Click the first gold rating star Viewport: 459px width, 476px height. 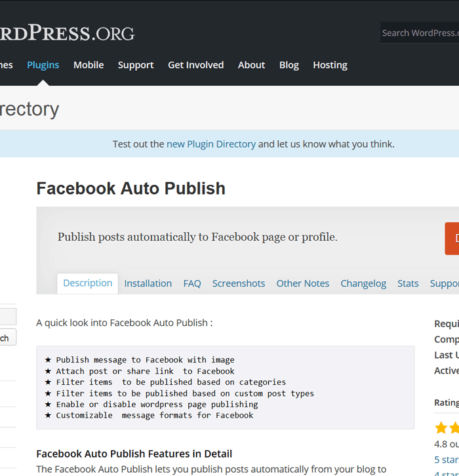pyautogui.click(x=441, y=427)
